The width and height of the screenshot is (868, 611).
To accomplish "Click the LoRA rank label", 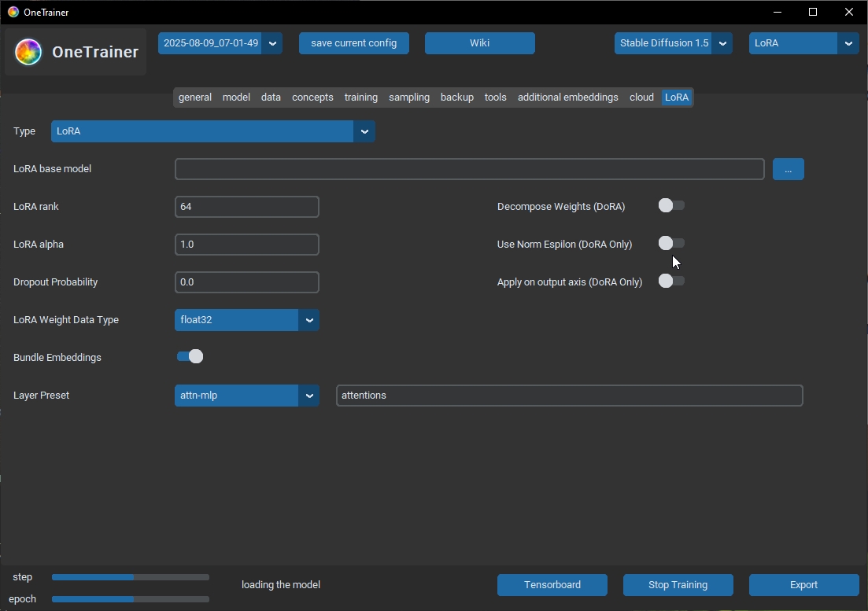I will (x=36, y=207).
